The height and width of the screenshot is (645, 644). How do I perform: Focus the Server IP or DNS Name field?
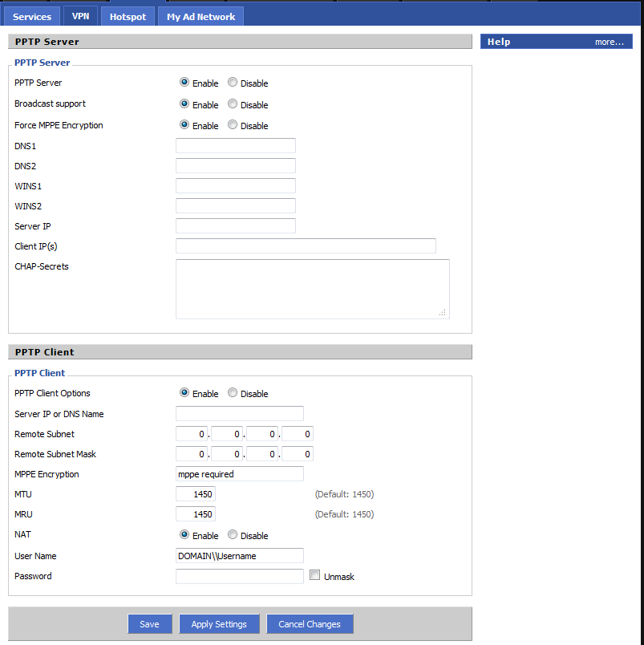tap(239, 413)
